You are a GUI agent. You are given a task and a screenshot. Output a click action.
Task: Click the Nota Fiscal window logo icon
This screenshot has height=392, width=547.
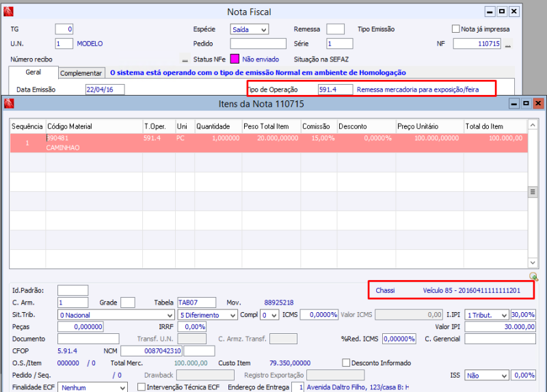8,12
